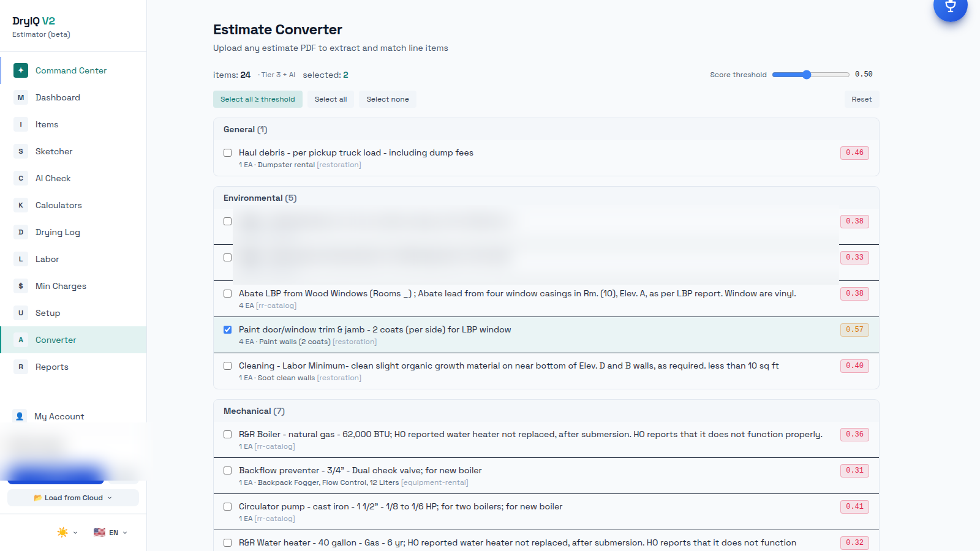
Task: Check the Circulator pump checkbox
Action: [227, 507]
